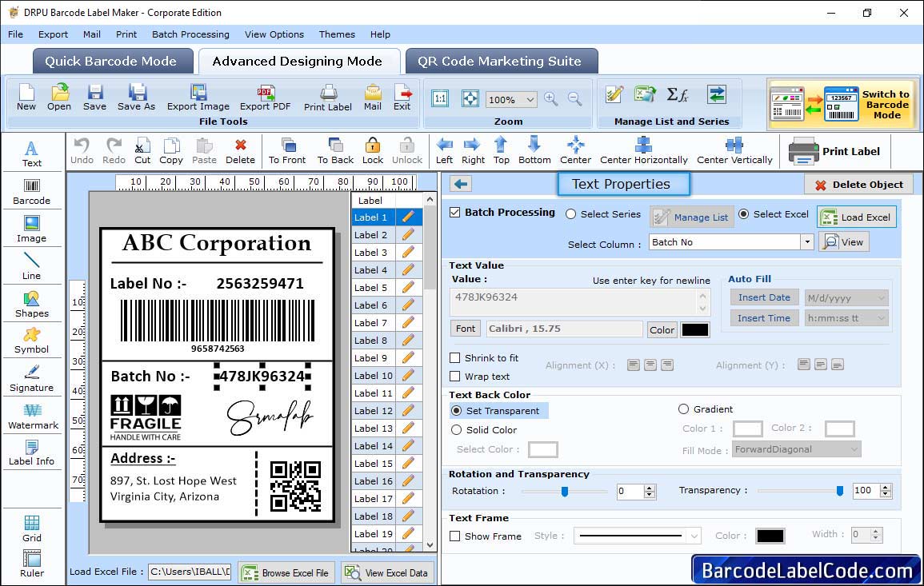Open Label Info in sidebar
Screen dimensions: 924x586
(x=32, y=453)
